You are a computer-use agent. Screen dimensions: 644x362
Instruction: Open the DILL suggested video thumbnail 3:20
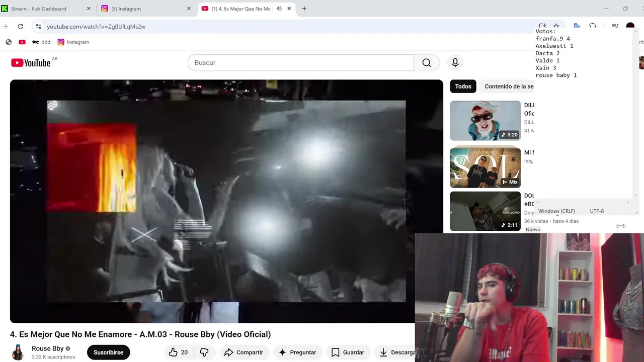click(x=486, y=121)
